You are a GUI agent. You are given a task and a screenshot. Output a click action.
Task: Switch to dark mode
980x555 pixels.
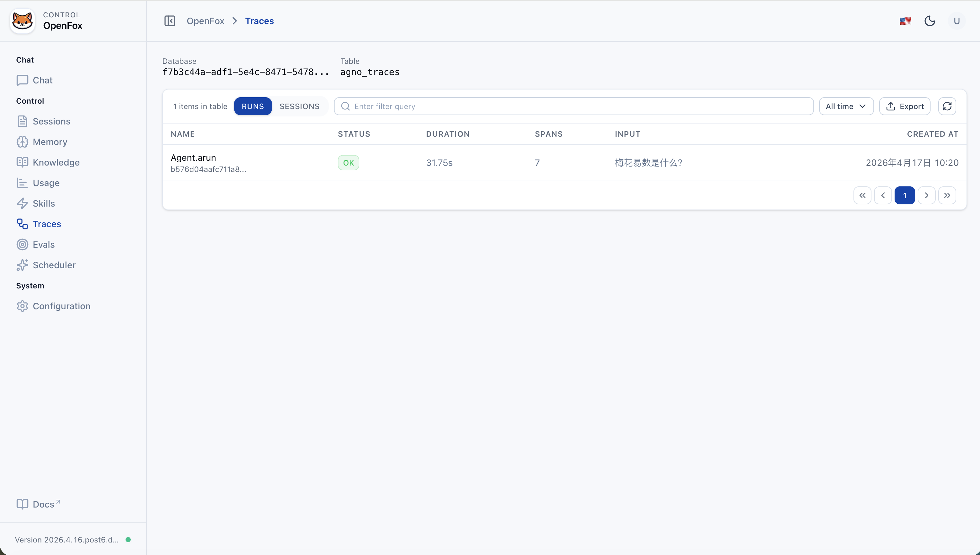point(930,21)
